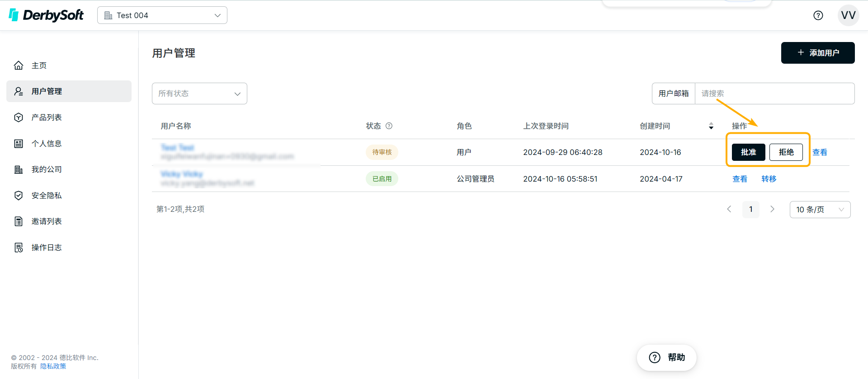The image size is (868, 379).
Task: Open 产品列表 menu item
Action: [x=69, y=117]
